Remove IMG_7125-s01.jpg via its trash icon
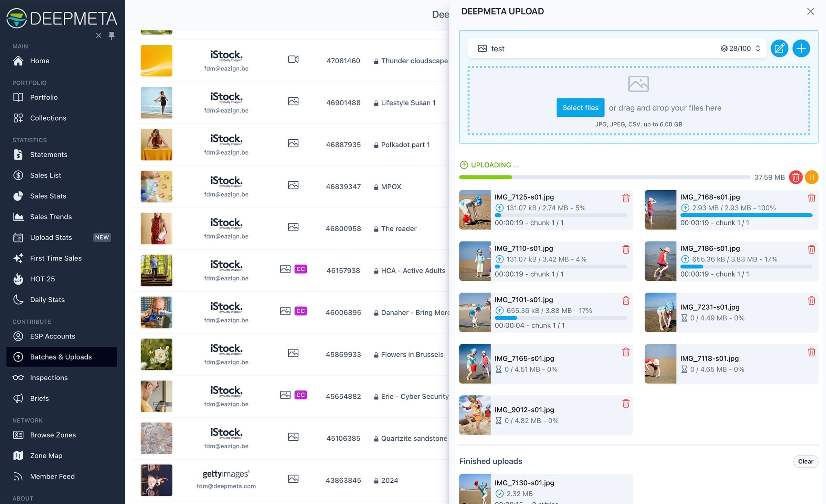The height and width of the screenshot is (504, 826). point(626,198)
